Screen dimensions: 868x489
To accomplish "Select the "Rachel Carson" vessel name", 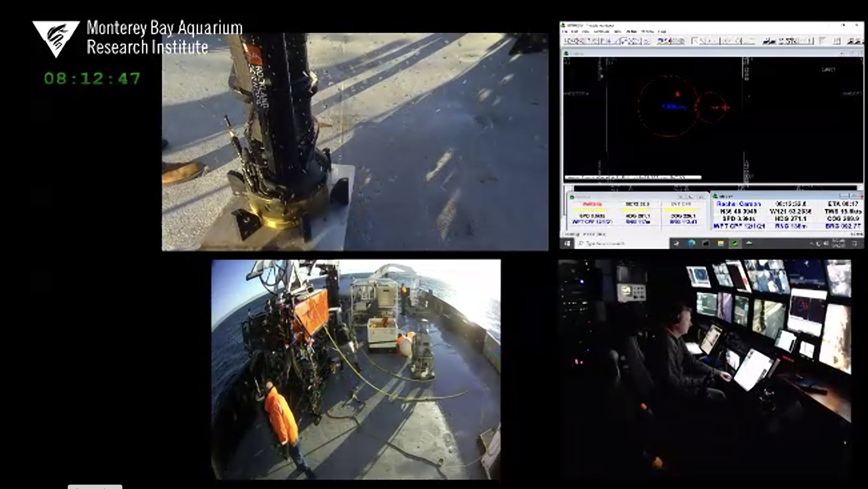I will (739, 204).
